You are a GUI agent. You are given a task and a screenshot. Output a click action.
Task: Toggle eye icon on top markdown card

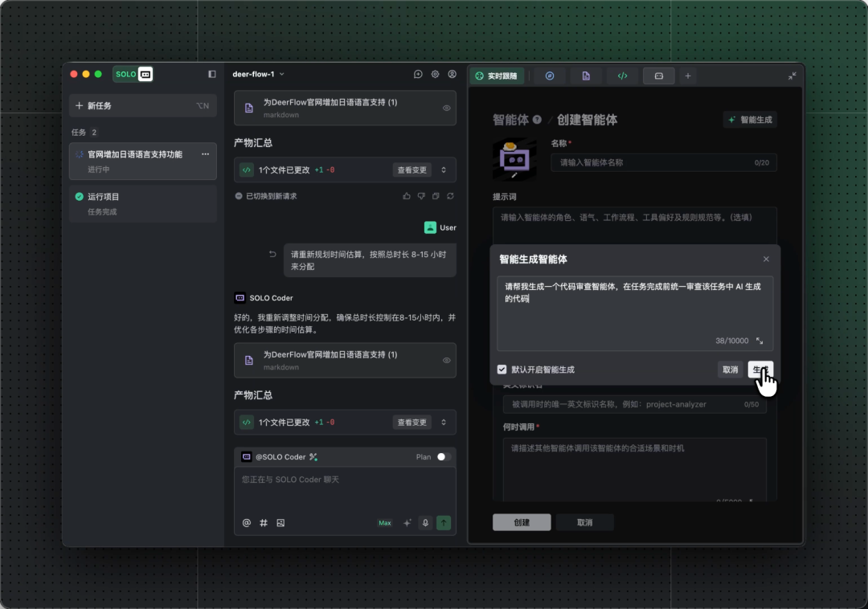click(x=447, y=108)
